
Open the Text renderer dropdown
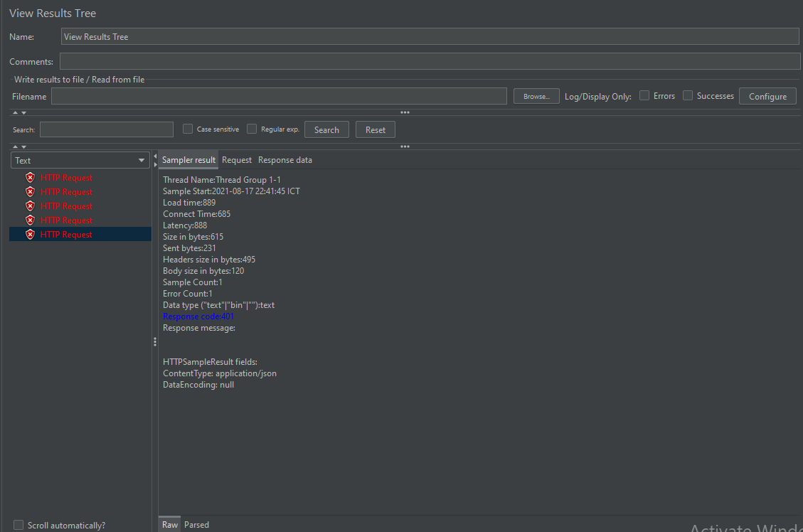79,160
